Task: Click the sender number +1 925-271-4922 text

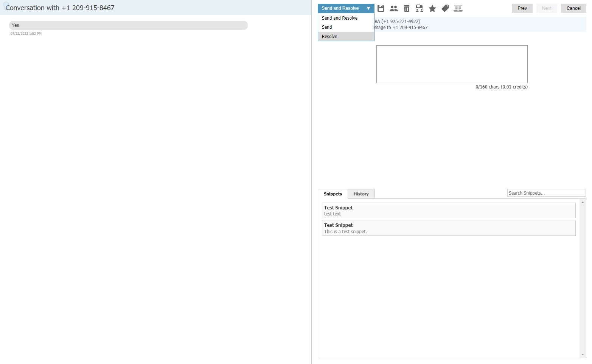Action: (x=401, y=22)
